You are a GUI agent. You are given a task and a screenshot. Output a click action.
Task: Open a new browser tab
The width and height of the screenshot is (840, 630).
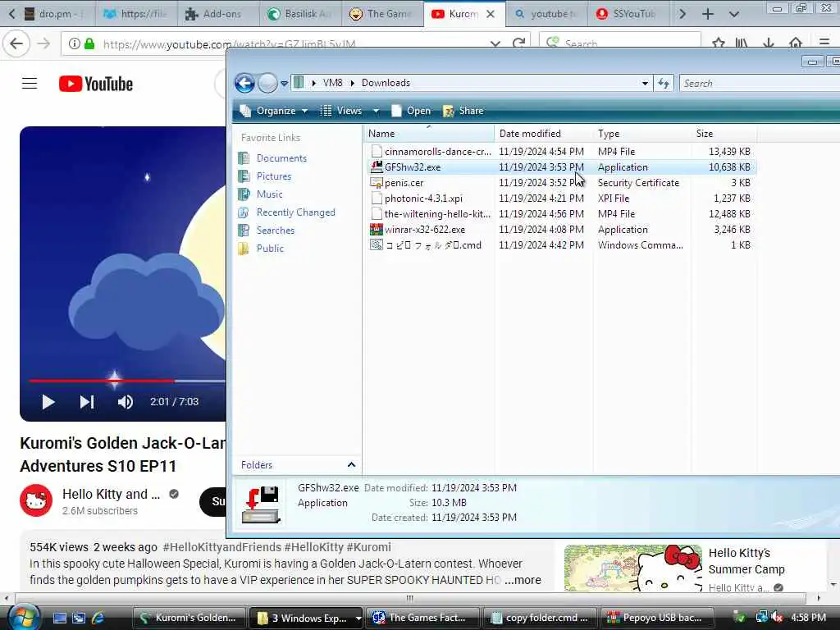pyautogui.click(x=708, y=14)
